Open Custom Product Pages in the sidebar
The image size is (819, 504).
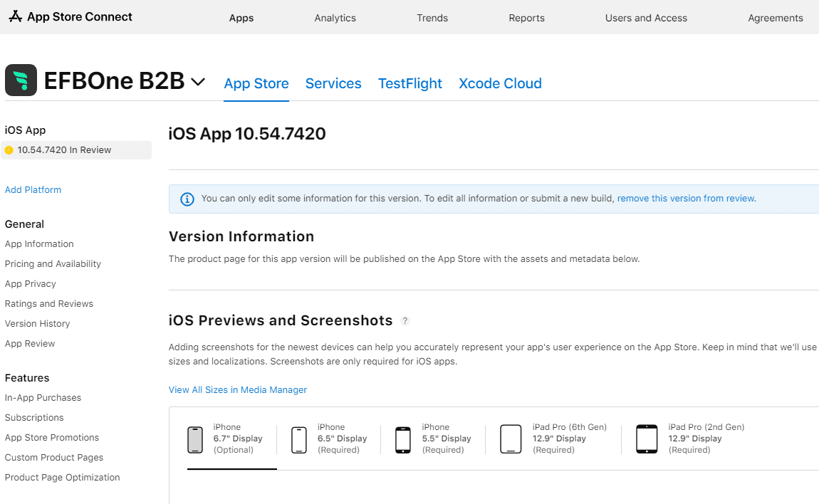[x=54, y=458]
